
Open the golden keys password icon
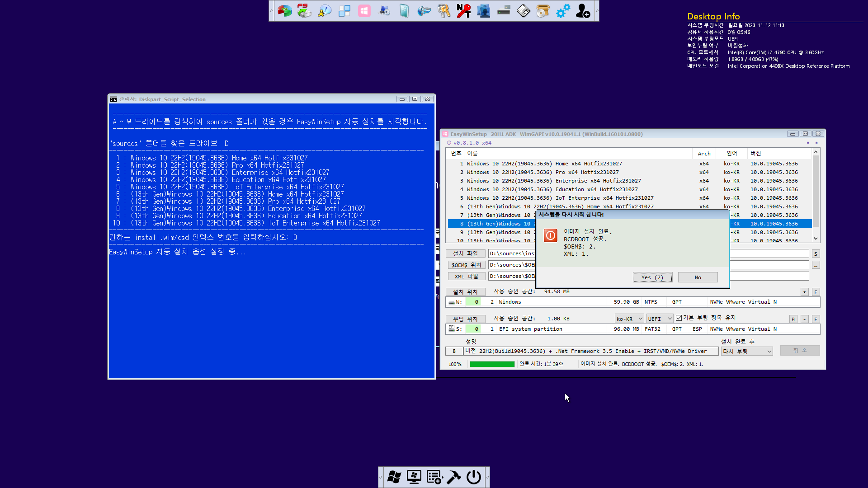point(444,10)
